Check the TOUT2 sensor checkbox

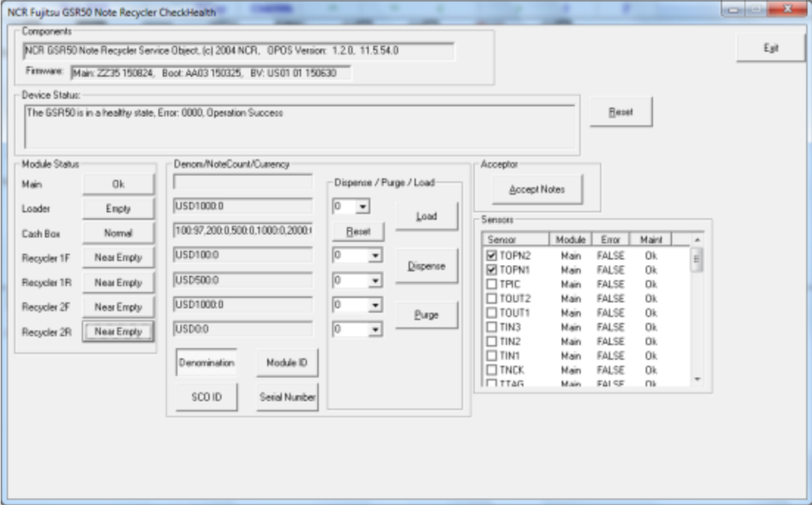[x=492, y=298]
